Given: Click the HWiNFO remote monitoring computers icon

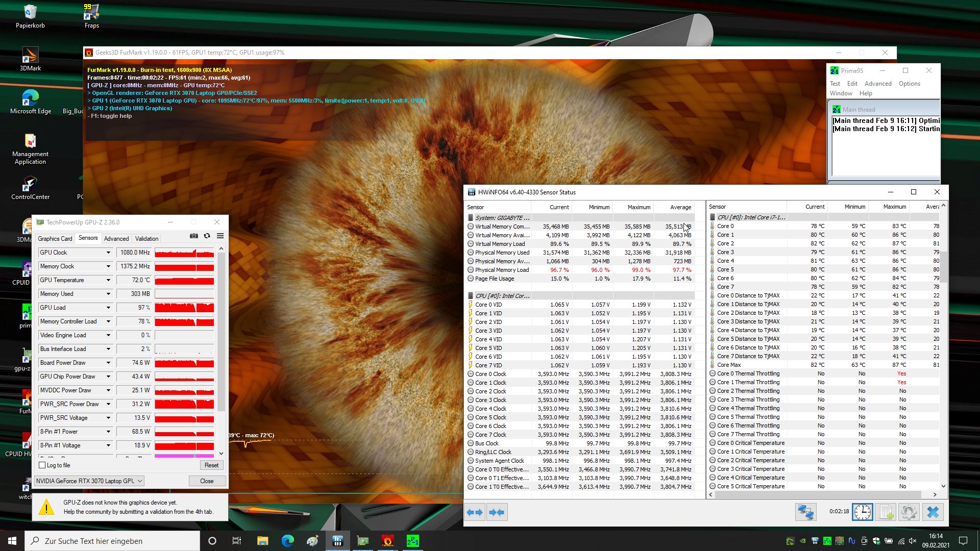Looking at the screenshot, I should [x=806, y=512].
